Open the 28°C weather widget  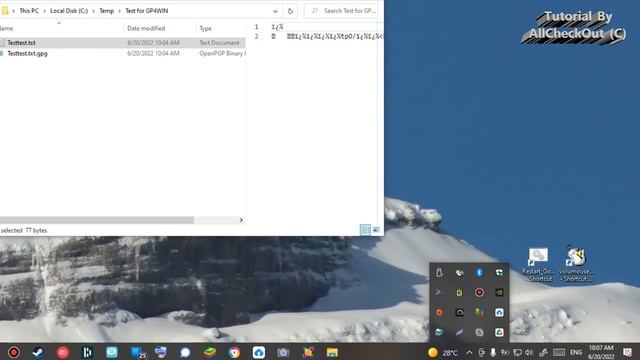pyautogui.click(x=443, y=352)
